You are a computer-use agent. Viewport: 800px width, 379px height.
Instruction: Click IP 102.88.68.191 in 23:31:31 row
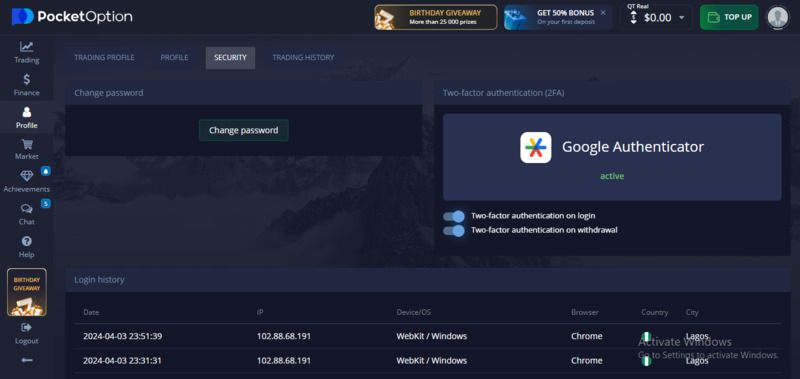pyautogui.click(x=284, y=361)
